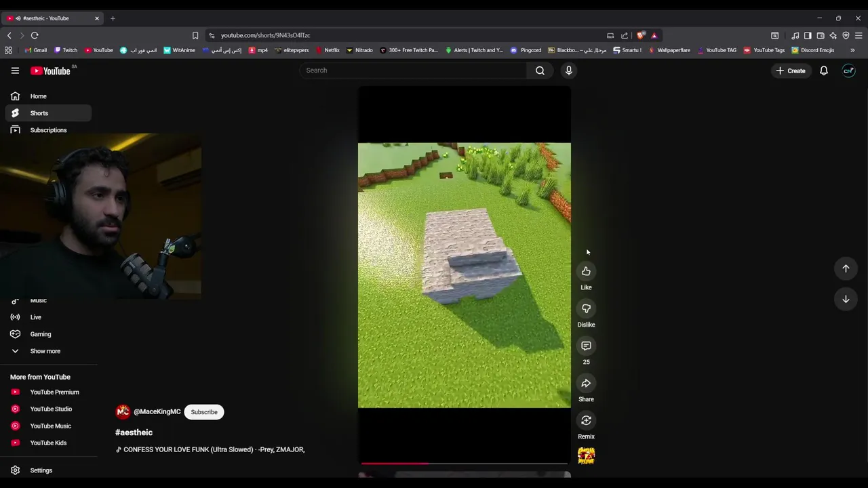The image size is (868, 488).
Task: Share this Short
Action: [586, 383]
